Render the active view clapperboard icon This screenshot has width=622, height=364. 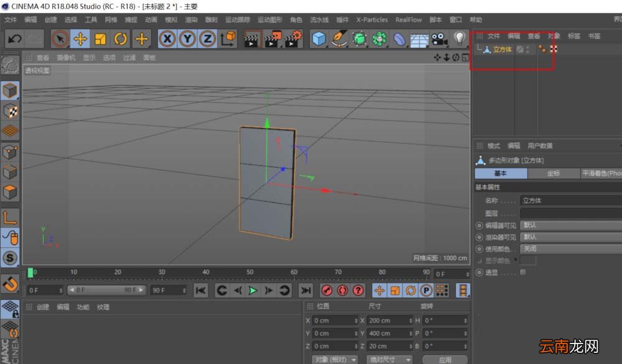252,39
